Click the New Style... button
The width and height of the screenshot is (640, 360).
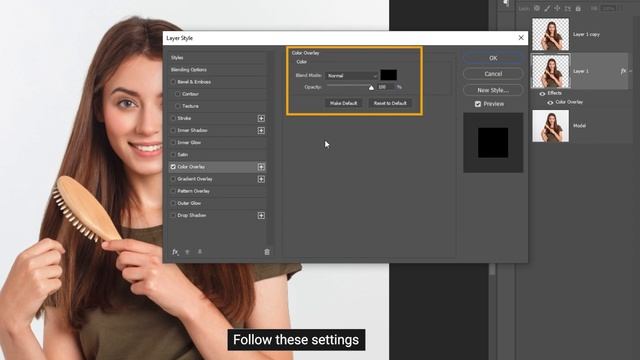coord(493,90)
